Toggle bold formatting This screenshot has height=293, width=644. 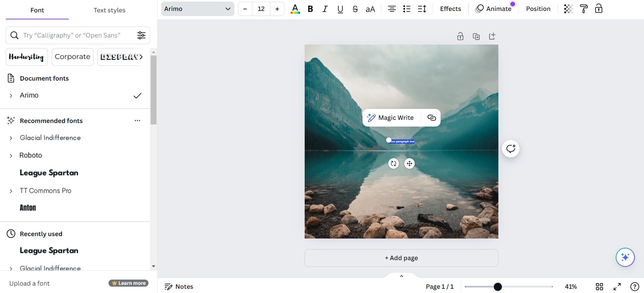click(x=310, y=9)
